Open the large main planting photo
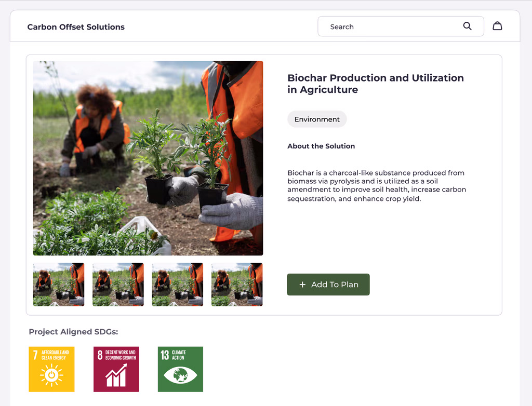 [148, 158]
